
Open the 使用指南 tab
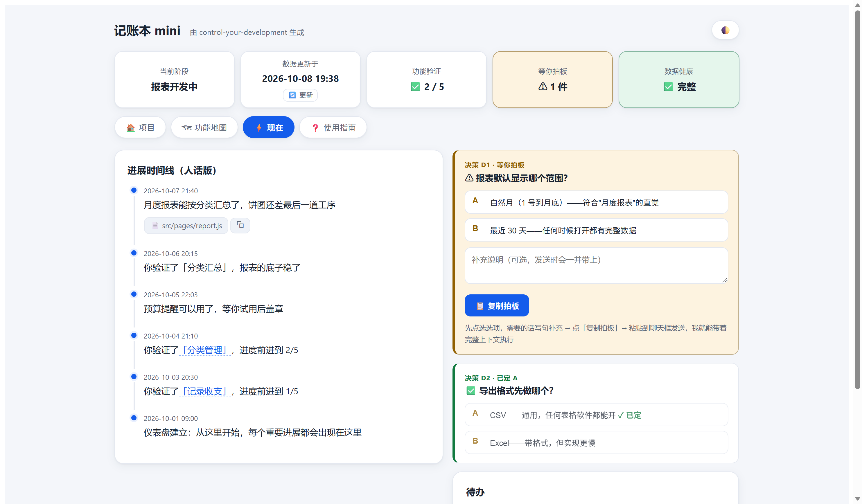[x=333, y=127]
